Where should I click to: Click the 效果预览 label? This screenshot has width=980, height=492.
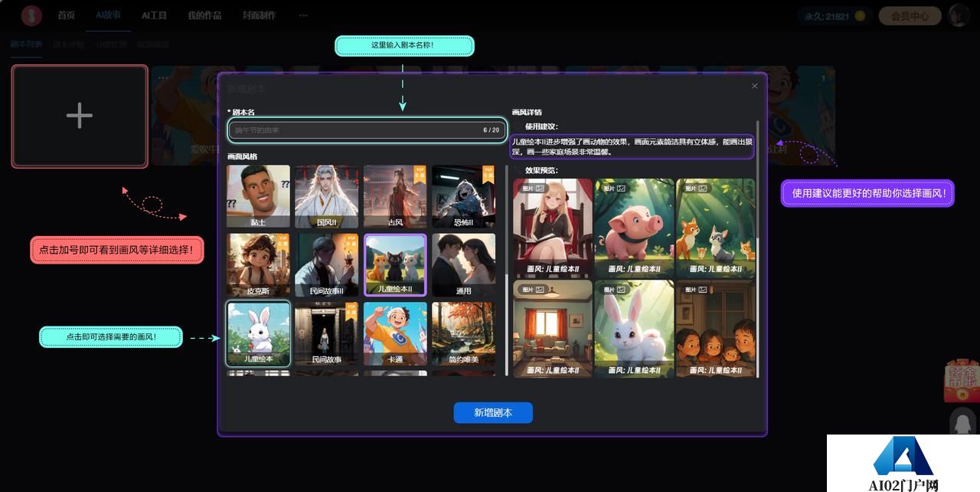tap(541, 170)
